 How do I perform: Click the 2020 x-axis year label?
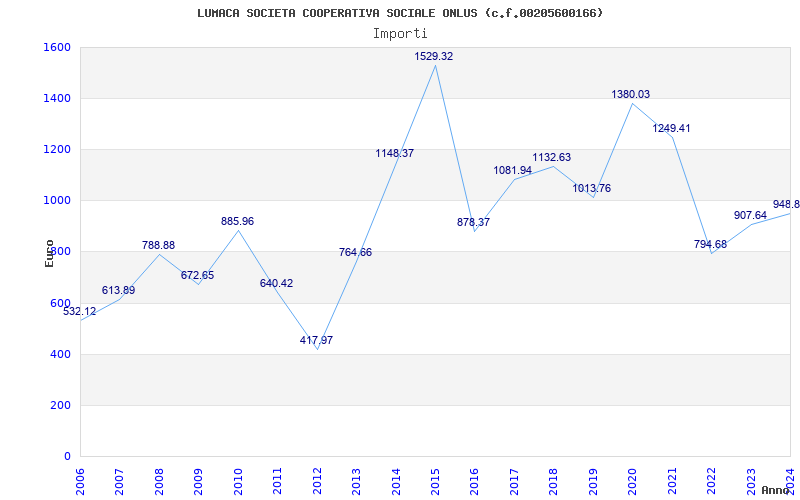pyautogui.click(x=632, y=481)
